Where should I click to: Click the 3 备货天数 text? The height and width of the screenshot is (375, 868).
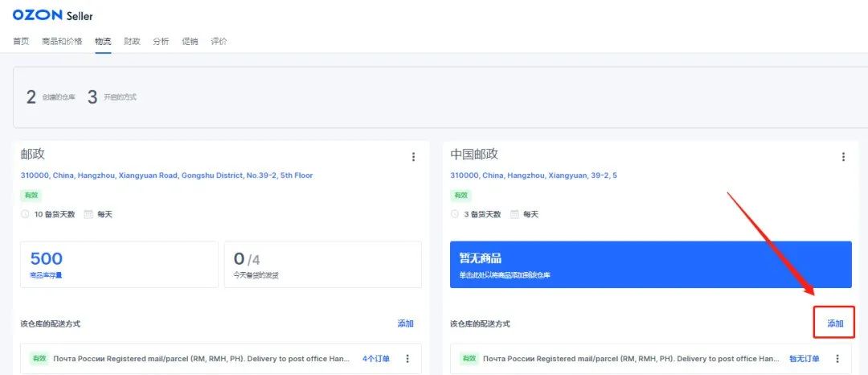482,214
